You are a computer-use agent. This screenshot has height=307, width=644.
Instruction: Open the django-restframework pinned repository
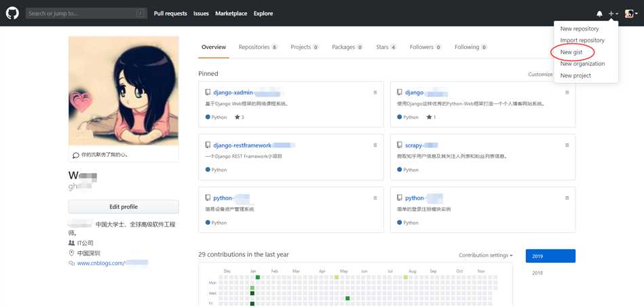coord(242,145)
